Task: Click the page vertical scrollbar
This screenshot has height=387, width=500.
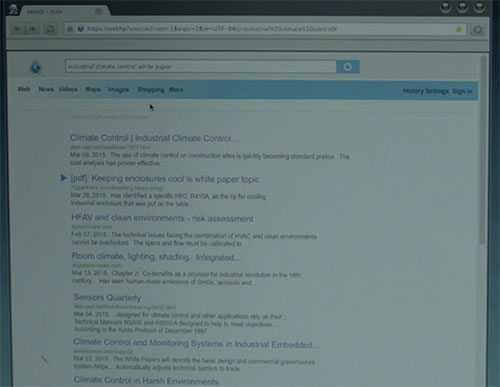Action: tap(482, 150)
